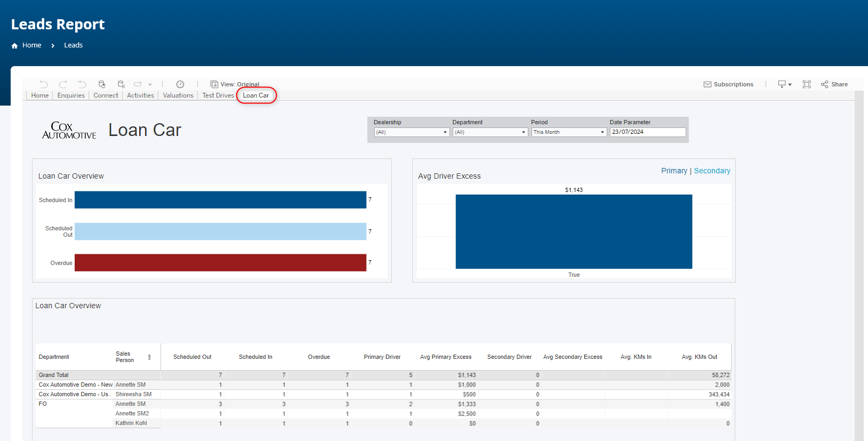The width and height of the screenshot is (868, 441).
Task: Select the Cox Automotive Demo - New row
Action: [x=76, y=385]
